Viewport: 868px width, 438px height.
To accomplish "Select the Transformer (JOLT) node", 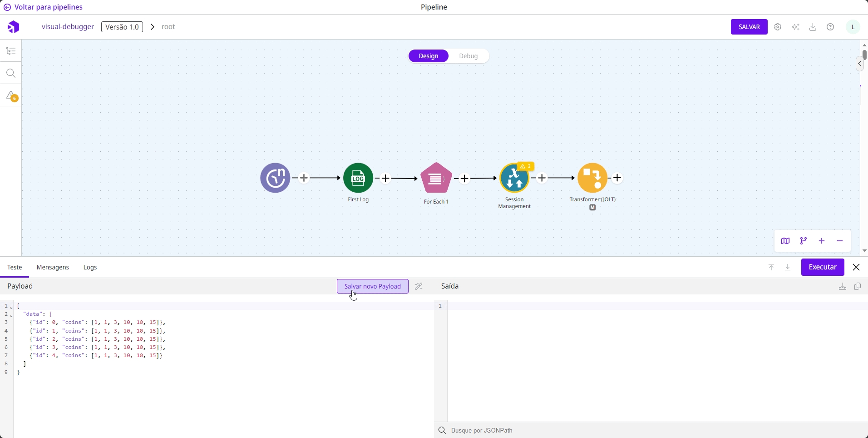I will coord(592,178).
